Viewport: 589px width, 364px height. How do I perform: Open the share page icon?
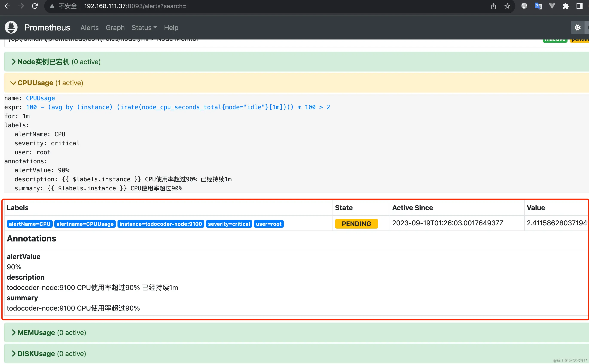(493, 6)
